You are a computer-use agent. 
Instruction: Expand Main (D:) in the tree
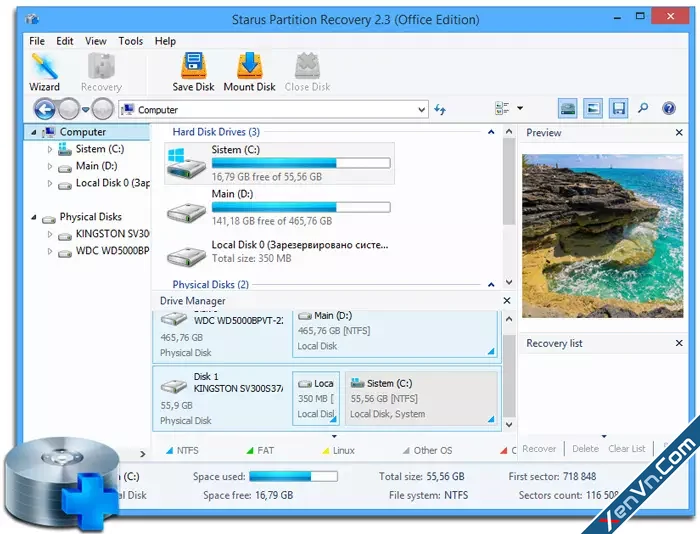pos(50,166)
